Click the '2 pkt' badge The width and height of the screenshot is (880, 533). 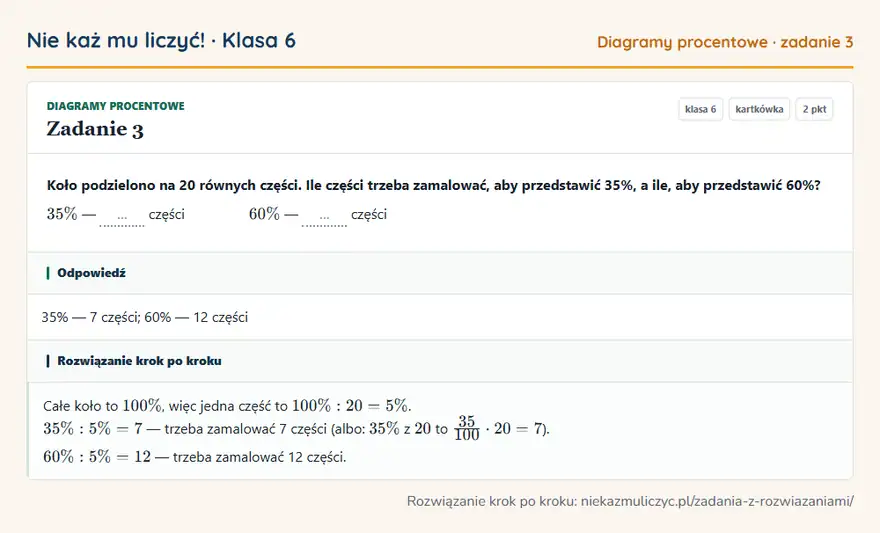814,109
